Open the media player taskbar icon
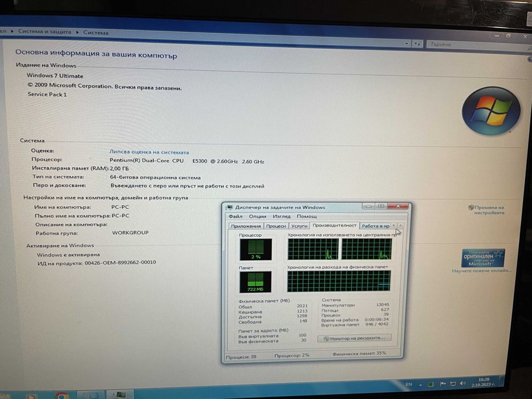Viewport: 532px width, 399px height. coord(31,396)
